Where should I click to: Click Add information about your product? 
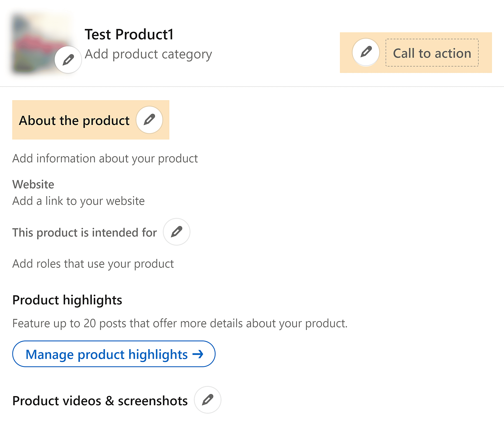tap(105, 158)
